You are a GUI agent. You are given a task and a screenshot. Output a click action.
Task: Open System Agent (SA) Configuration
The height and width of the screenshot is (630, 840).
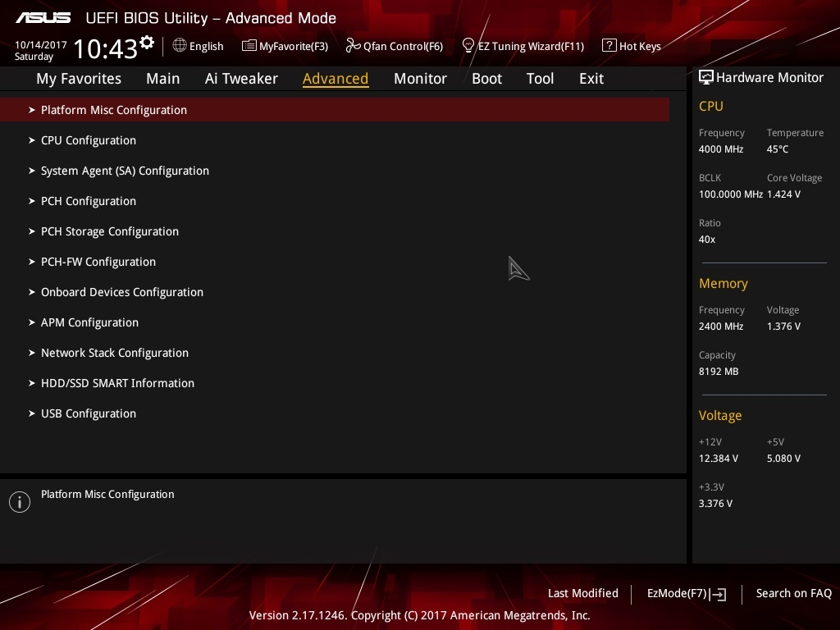click(335, 171)
